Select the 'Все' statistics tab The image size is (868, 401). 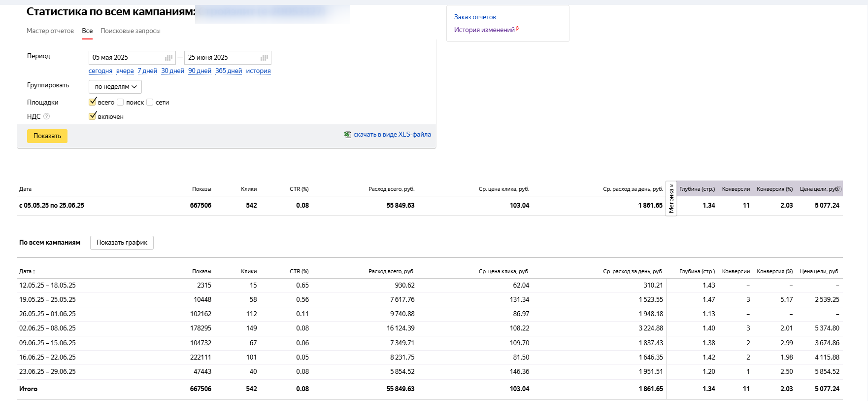(x=87, y=31)
